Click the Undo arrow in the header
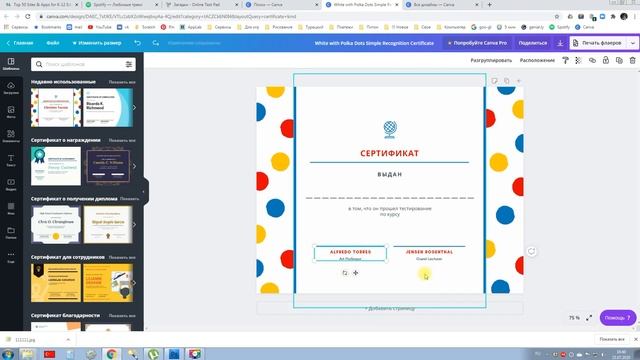Screen dimensions: 640x360 tap(138, 43)
